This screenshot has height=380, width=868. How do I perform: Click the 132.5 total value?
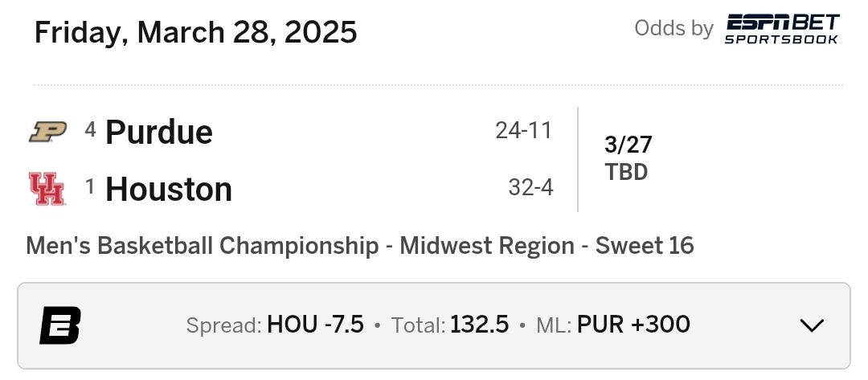click(480, 325)
